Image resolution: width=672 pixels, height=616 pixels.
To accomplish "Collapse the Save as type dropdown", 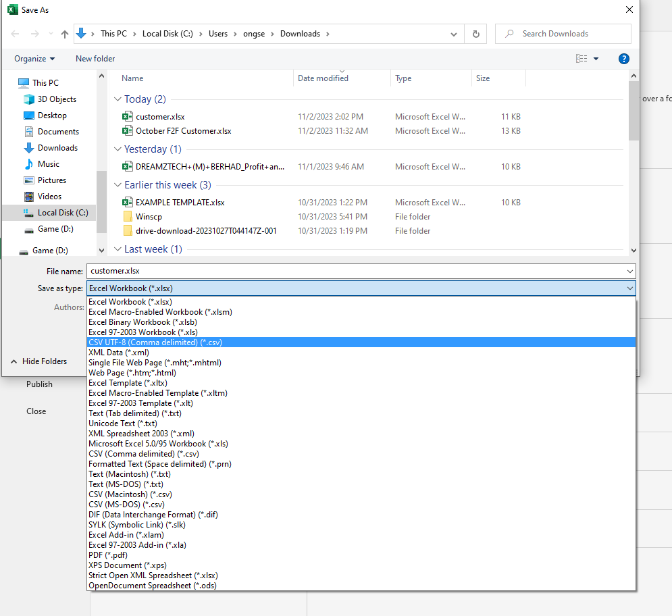I will click(629, 288).
